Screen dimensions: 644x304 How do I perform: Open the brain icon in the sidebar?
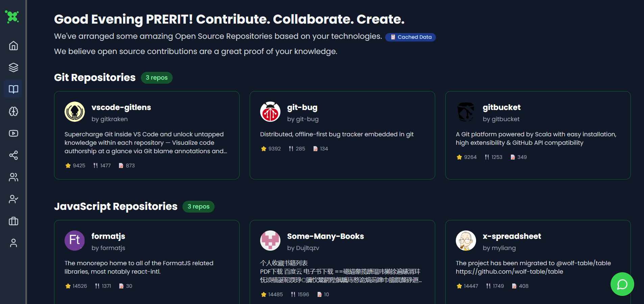pyautogui.click(x=13, y=111)
